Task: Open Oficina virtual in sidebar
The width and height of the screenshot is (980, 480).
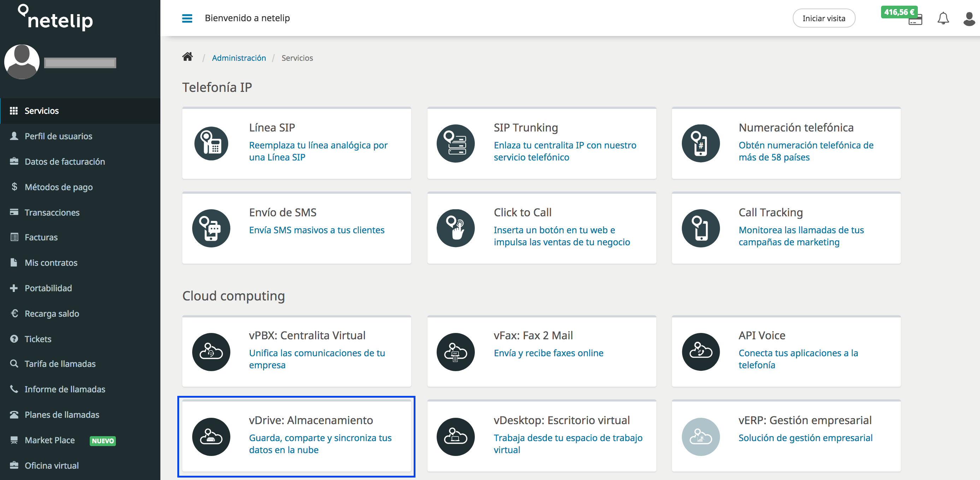Action: (x=80, y=466)
